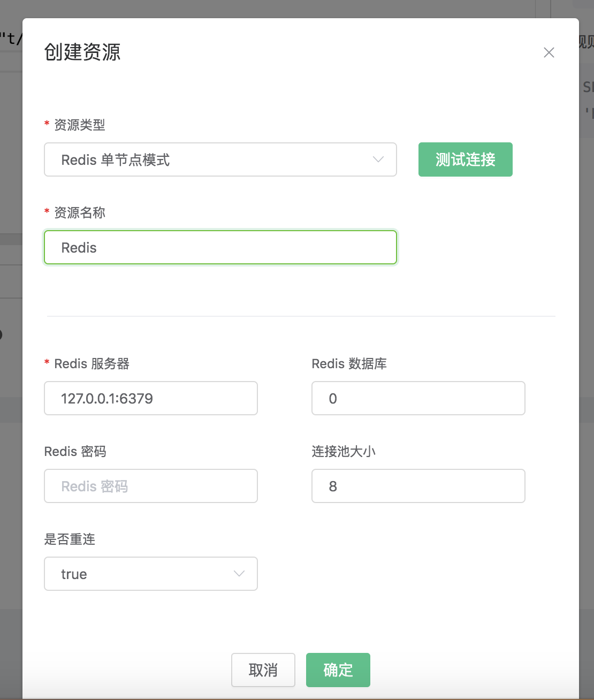Screen dimensions: 594x700
Task: Click the 连接池大小 label text
Action: [344, 452]
